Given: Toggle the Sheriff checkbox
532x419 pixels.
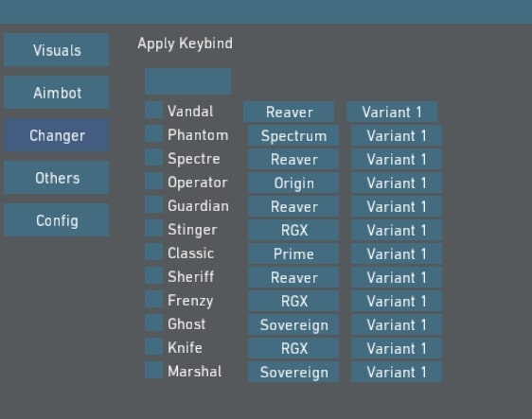Looking at the screenshot, I should 153,275.
